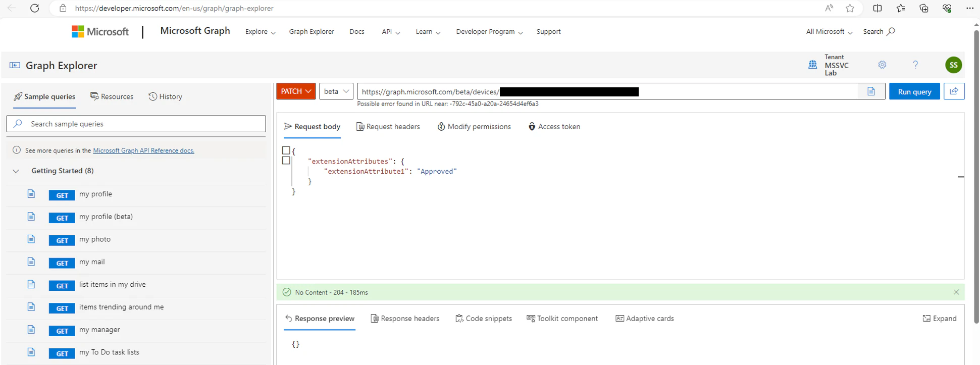Open docs icon for my To Do task lists
Screen dimensions: 980x365
coord(31,352)
